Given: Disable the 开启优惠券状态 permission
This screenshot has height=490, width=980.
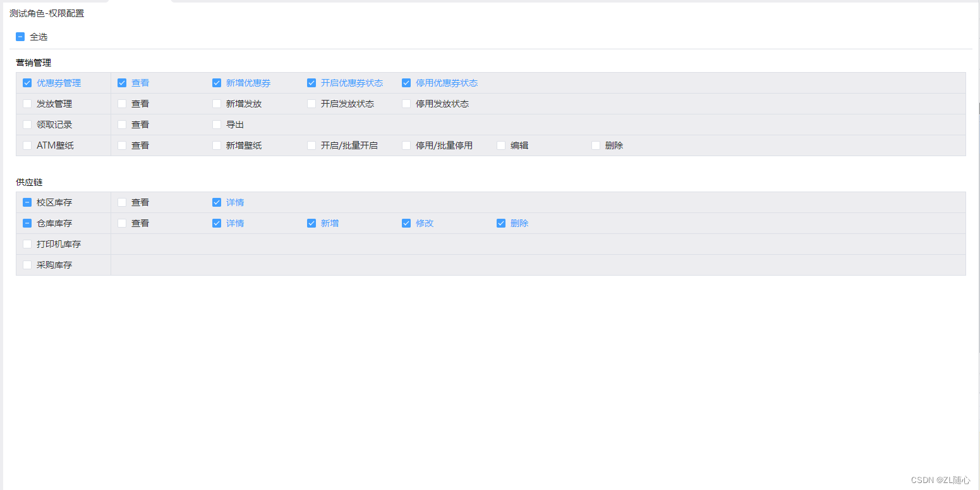Looking at the screenshot, I should (x=311, y=82).
